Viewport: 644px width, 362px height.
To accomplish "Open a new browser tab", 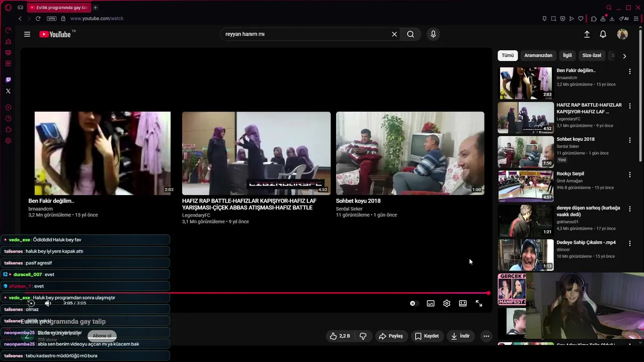I will point(95,8).
